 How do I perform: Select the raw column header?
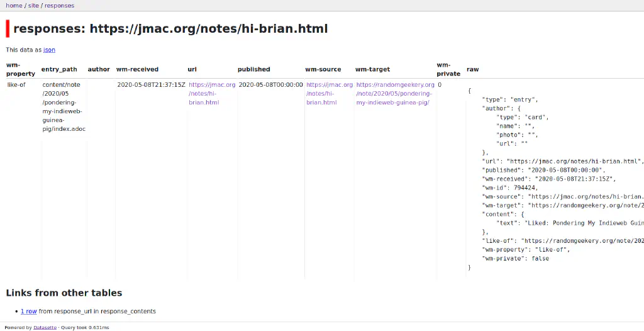pos(473,69)
